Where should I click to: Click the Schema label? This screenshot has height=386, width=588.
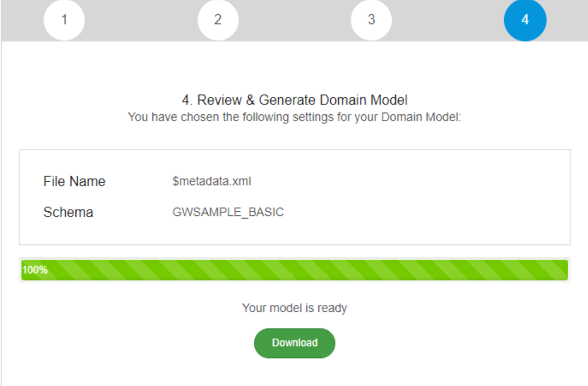point(68,212)
